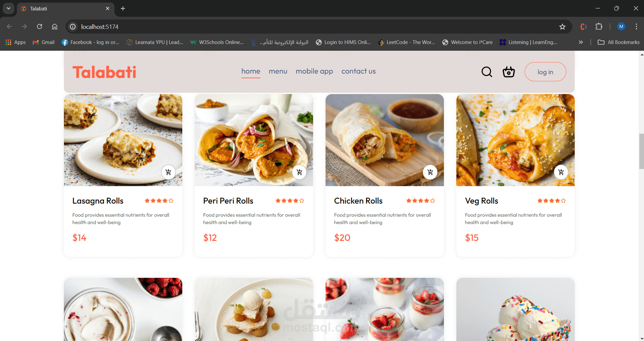Image resolution: width=644 pixels, height=341 pixels.
Task: Open the LeetCode bookmark
Action: (407, 42)
